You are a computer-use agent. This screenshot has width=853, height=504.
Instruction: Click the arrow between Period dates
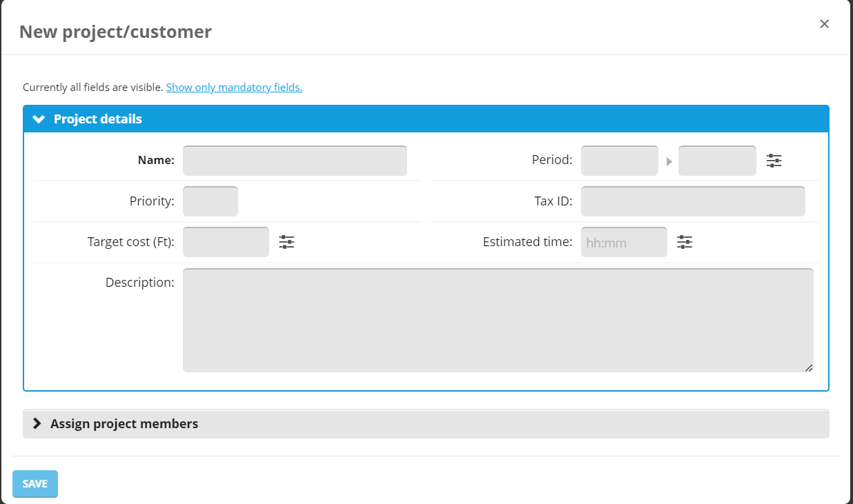tap(669, 161)
